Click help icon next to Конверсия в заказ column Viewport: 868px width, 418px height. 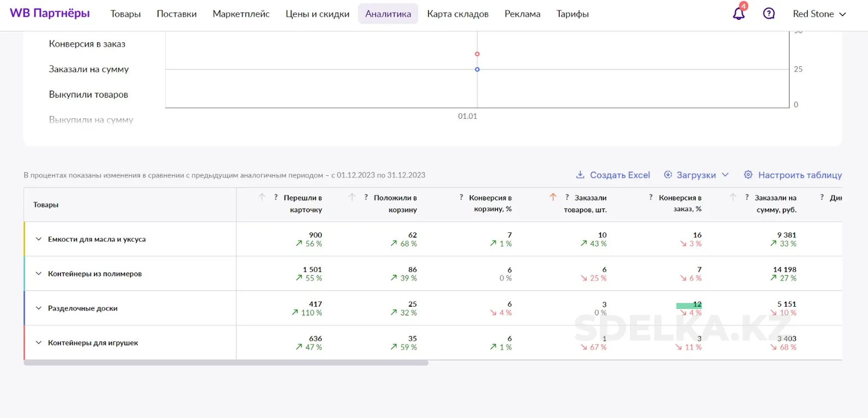[650, 197]
